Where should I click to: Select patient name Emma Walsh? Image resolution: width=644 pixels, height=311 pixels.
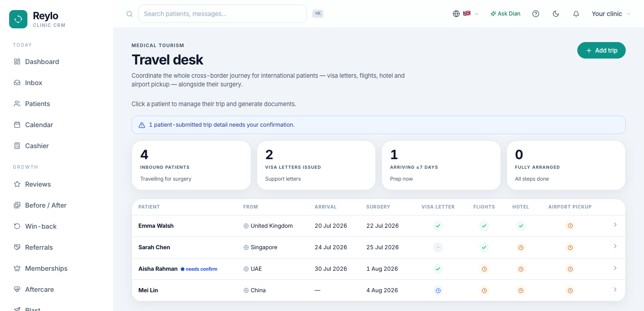[x=156, y=226]
